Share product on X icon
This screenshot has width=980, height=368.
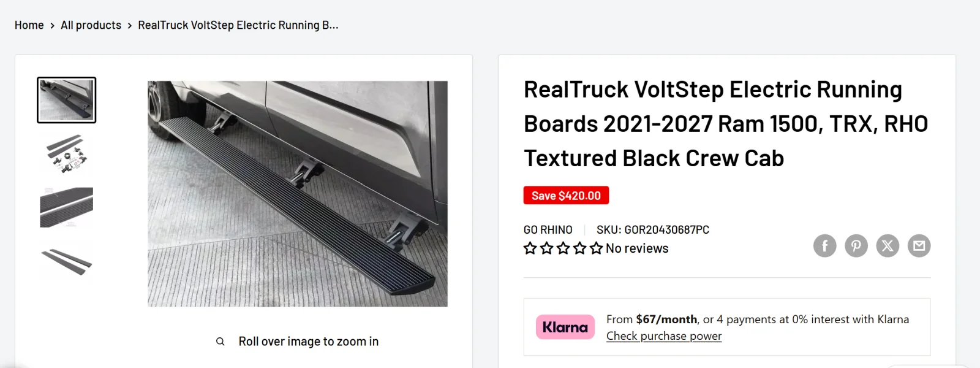888,246
